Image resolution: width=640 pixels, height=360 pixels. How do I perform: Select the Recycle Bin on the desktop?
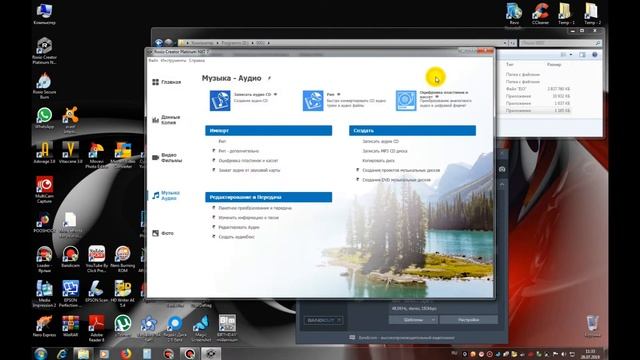[592, 326]
